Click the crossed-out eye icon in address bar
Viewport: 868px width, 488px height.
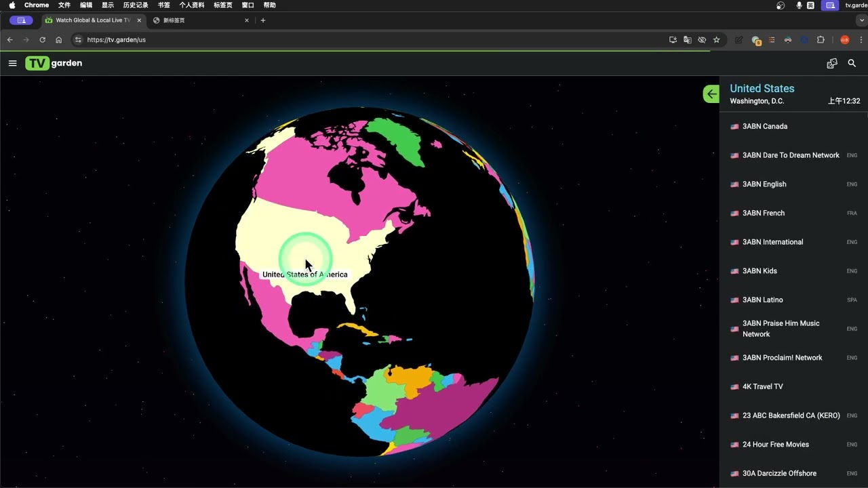tap(702, 40)
